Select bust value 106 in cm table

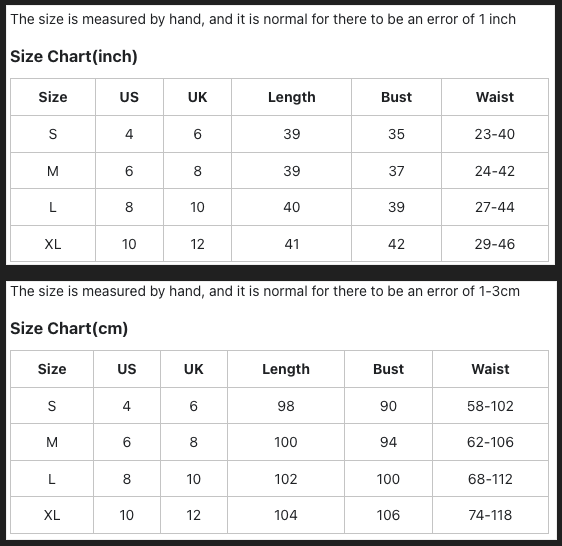(389, 515)
